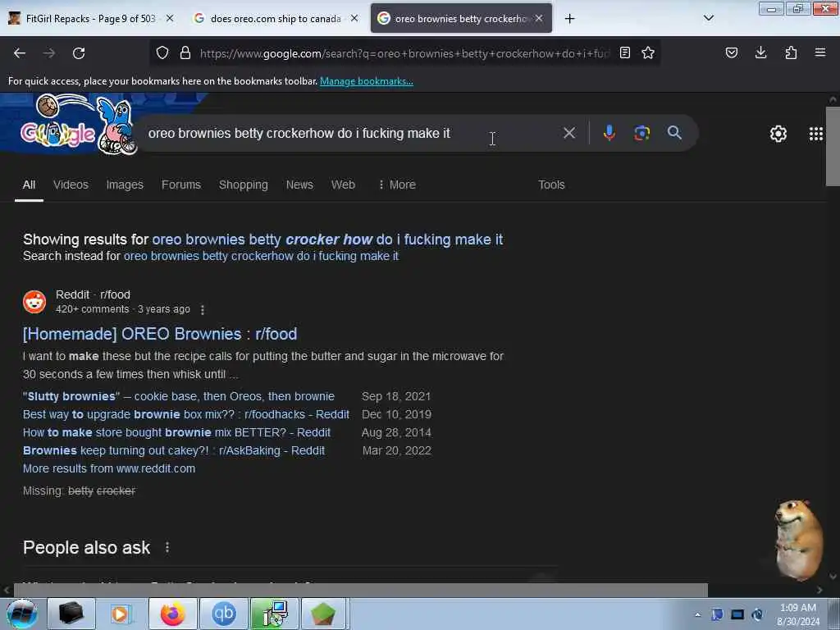Click the Firefox URL address bar

pyautogui.click(x=404, y=53)
